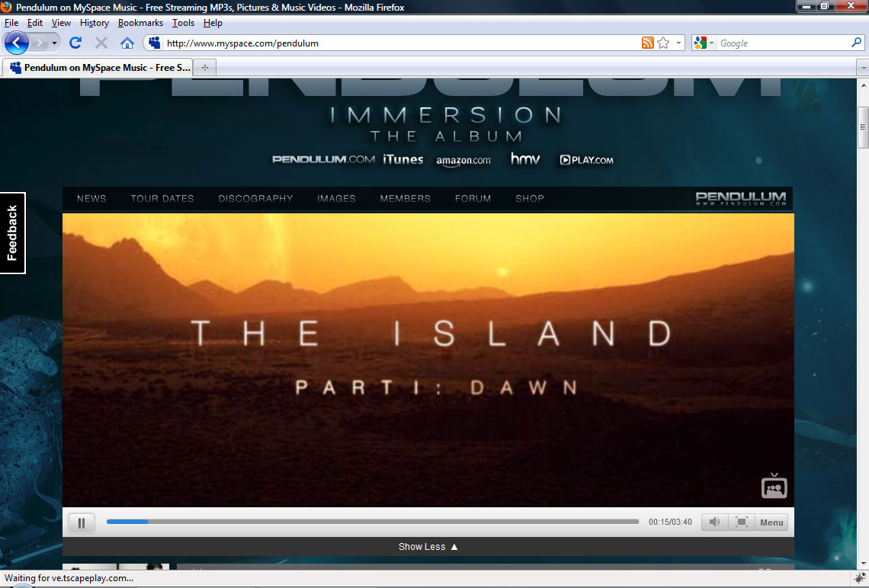Run search with the magnifying glass
Viewport: 869px width, 588px height.
(856, 43)
